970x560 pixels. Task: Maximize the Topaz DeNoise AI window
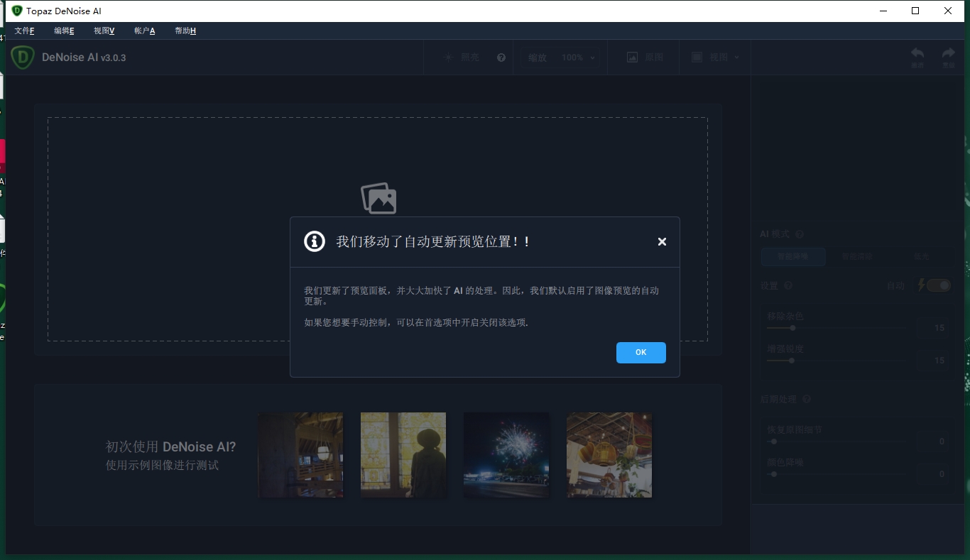915,11
